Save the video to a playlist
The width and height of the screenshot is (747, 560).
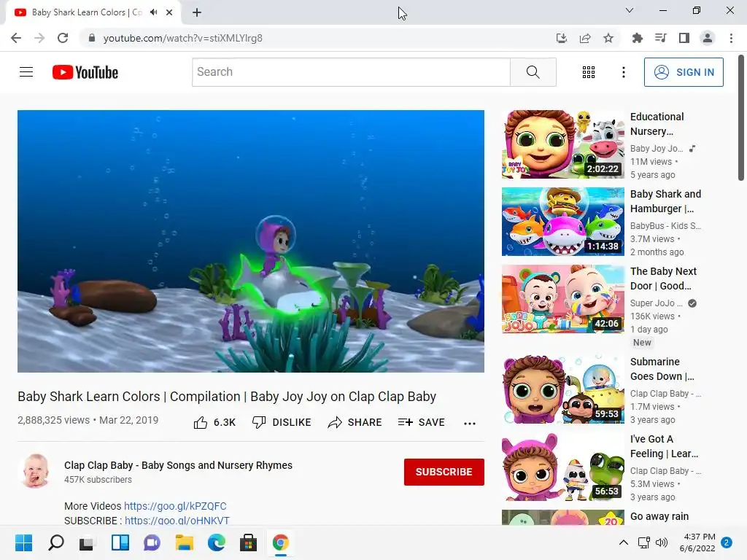coord(421,422)
